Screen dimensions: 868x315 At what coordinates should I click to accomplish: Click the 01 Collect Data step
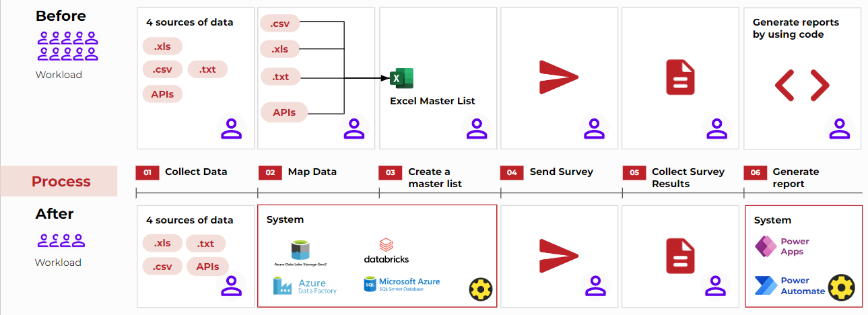coord(182,172)
